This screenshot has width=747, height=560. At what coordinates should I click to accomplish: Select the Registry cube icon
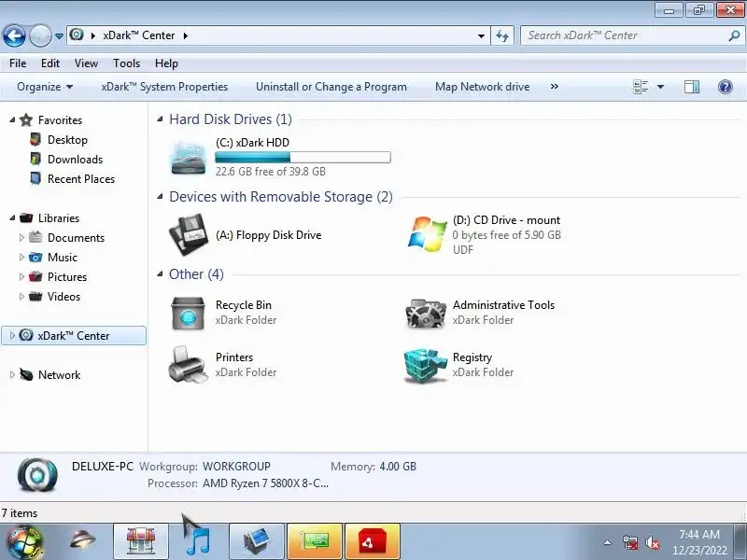426,365
